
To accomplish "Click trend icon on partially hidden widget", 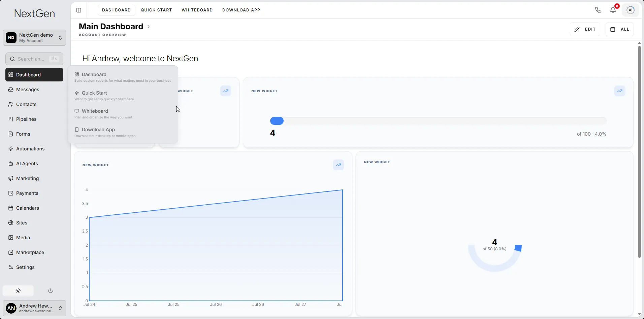I will pyautogui.click(x=226, y=91).
